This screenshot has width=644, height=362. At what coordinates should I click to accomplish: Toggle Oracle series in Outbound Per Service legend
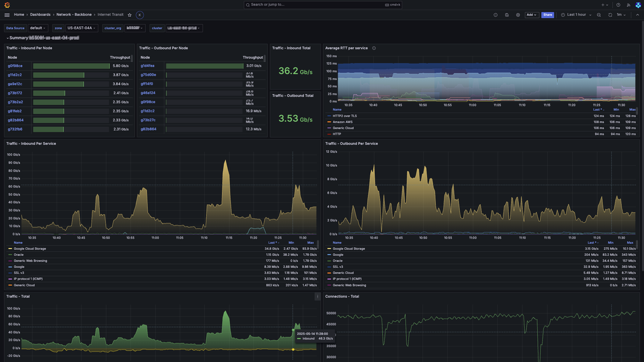click(x=338, y=261)
